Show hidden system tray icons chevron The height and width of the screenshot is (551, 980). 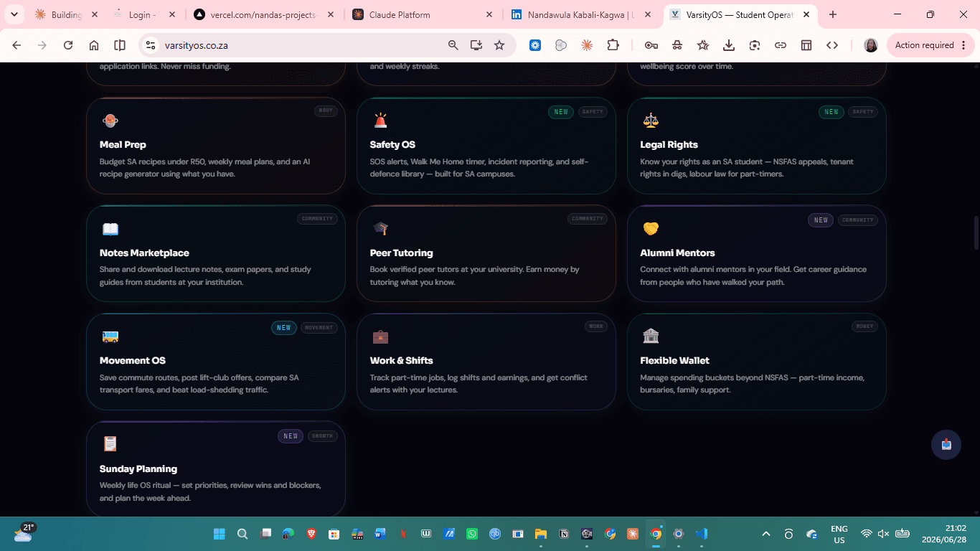point(766,534)
